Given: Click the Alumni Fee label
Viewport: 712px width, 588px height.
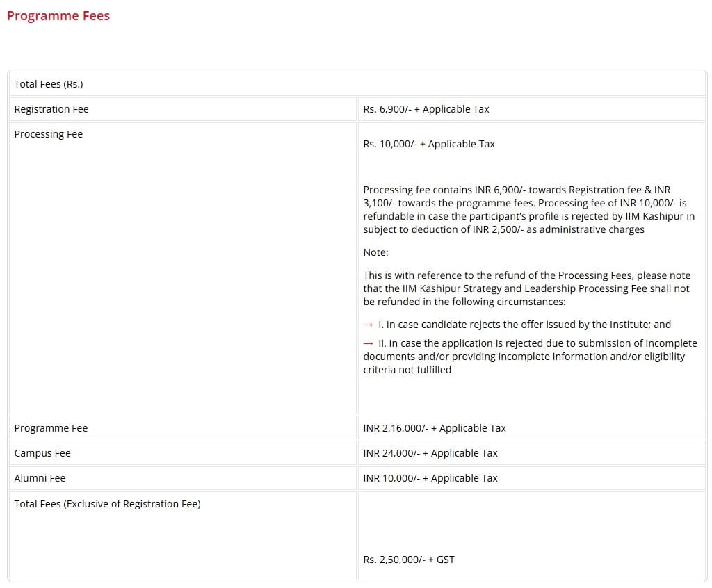Looking at the screenshot, I should pyautogui.click(x=40, y=478).
